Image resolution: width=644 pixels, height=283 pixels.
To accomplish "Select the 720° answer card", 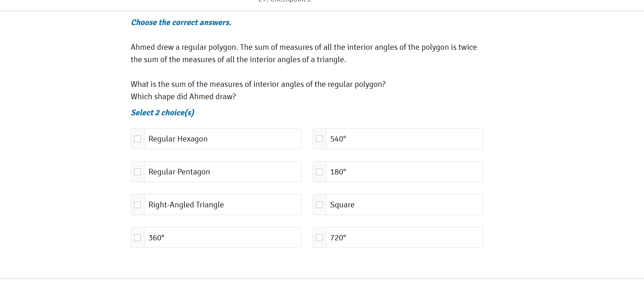I will [397, 237].
